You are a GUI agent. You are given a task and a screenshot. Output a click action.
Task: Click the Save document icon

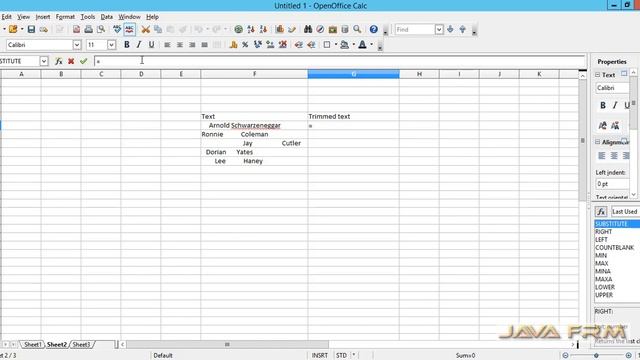31,29
